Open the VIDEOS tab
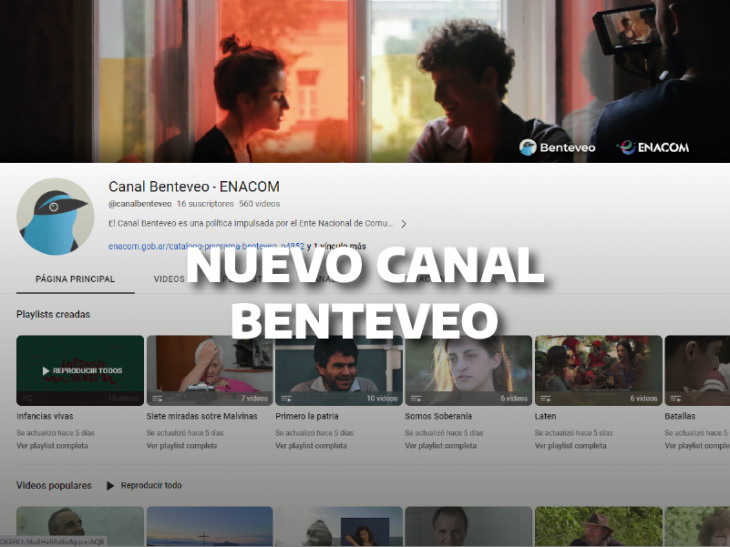This screenshot has height=547, width=730. (169, 279)
